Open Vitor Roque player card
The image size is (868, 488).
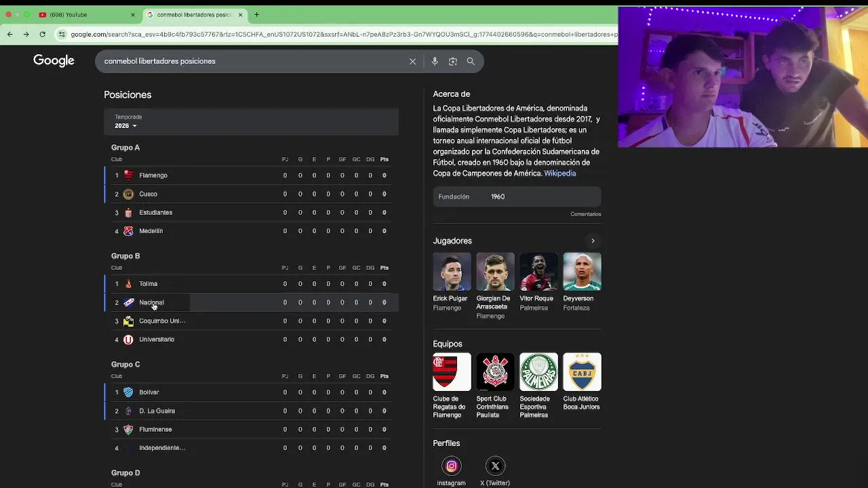[538, 282]
